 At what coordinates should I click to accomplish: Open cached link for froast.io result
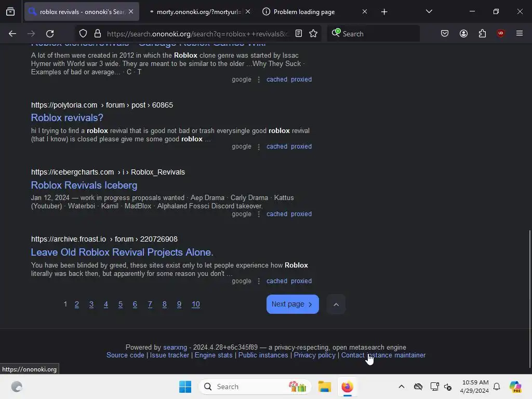click(x=276, y=281)
